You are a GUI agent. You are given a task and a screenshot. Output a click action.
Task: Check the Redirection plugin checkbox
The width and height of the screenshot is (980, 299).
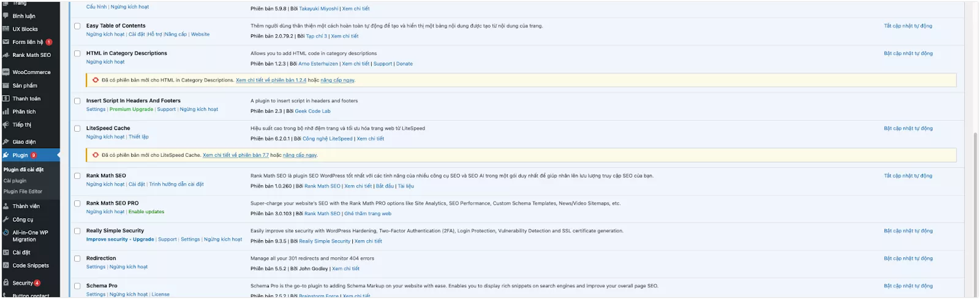77,259
